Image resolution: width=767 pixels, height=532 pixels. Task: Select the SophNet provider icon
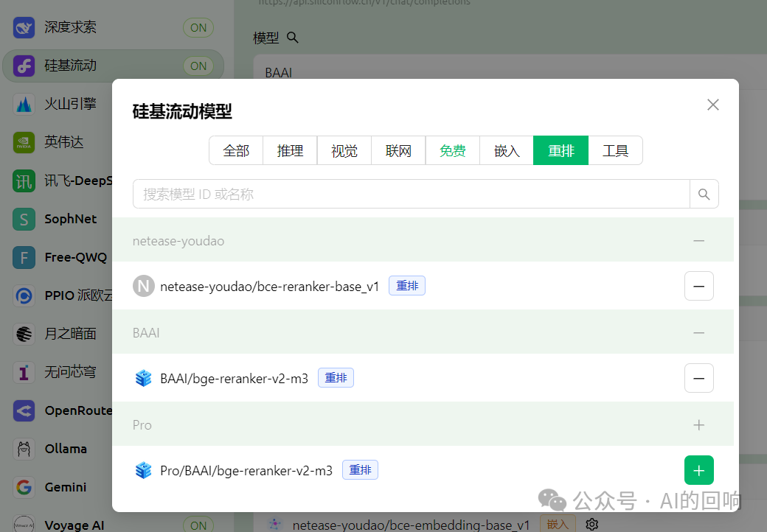[24, 219]
